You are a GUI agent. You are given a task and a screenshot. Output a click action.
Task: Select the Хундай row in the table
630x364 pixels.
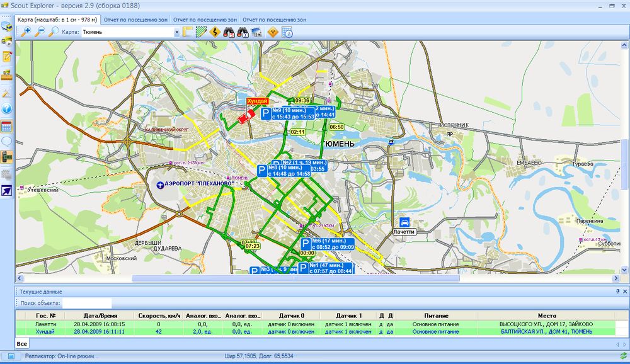[316, 332]
